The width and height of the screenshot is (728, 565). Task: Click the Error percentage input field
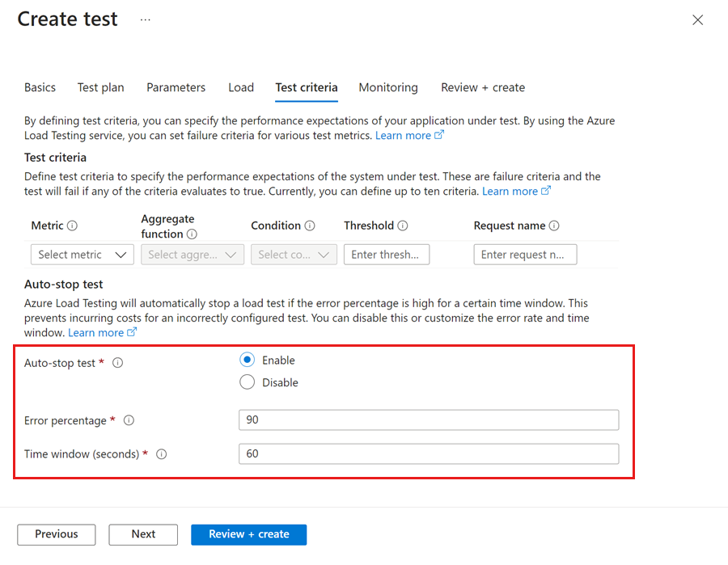click(x=428, y=420)
